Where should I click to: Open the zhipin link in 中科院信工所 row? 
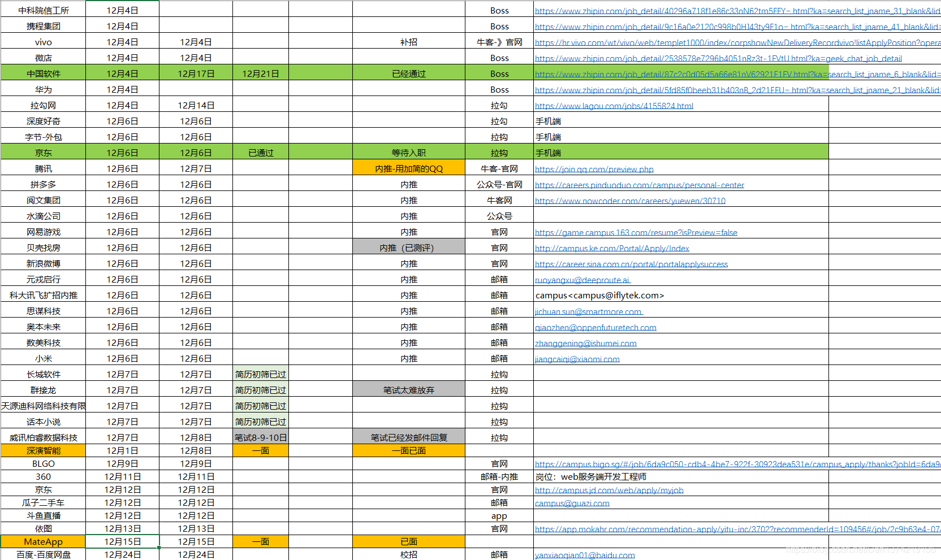click(737, 11)
